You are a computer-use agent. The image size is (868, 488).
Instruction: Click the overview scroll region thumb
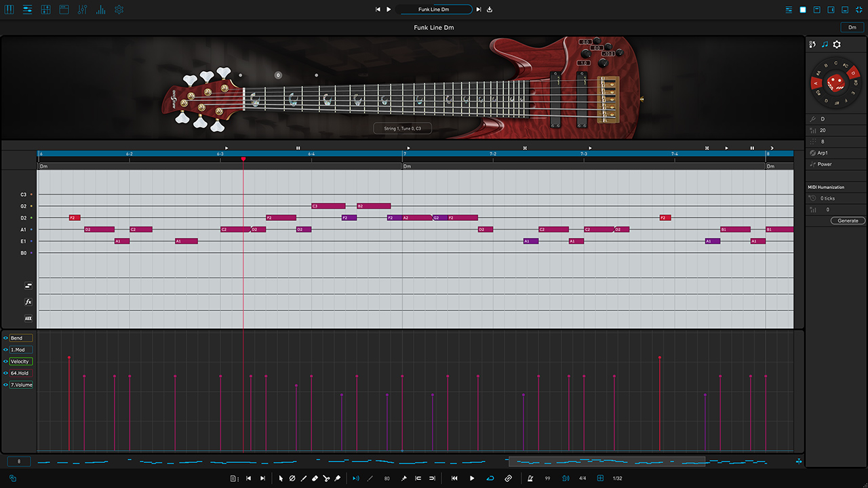click(x=607, y=462)
